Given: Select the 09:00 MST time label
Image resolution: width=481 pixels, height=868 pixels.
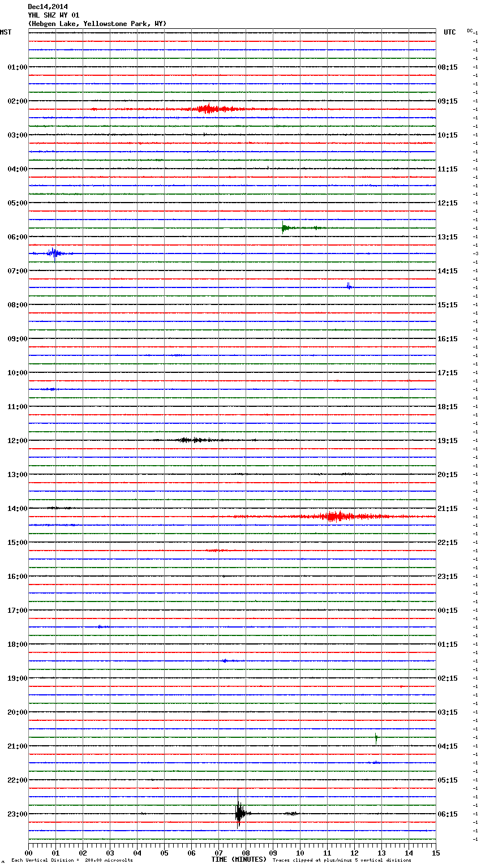Looking at the screenshot, I should pyautogui.click(x=18, y=339).
